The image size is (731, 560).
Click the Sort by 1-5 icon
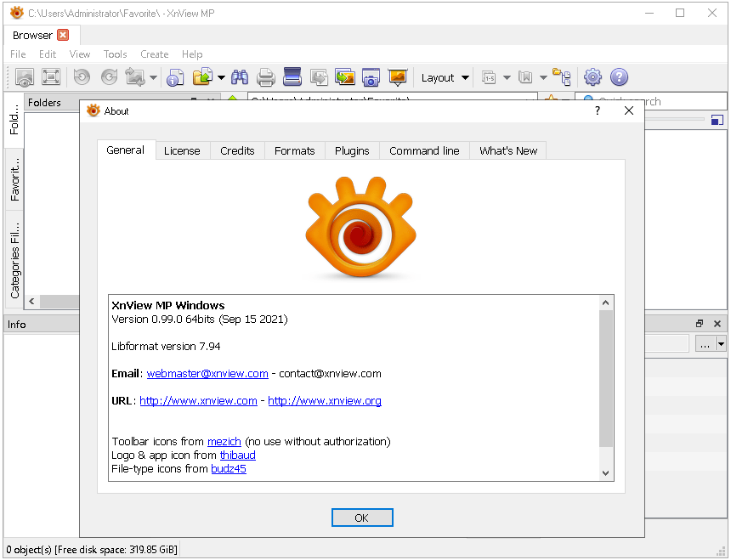489,77
